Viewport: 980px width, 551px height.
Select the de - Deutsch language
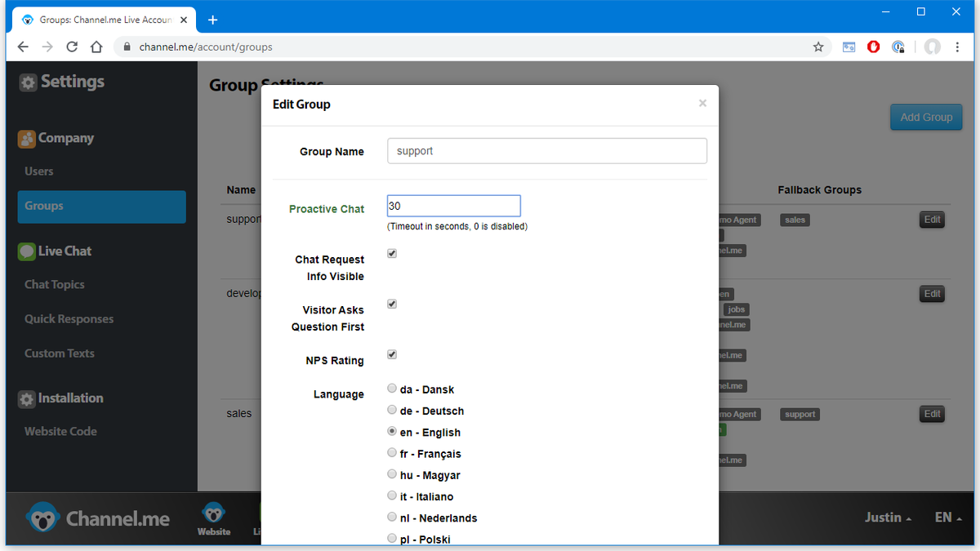point(392,410)
